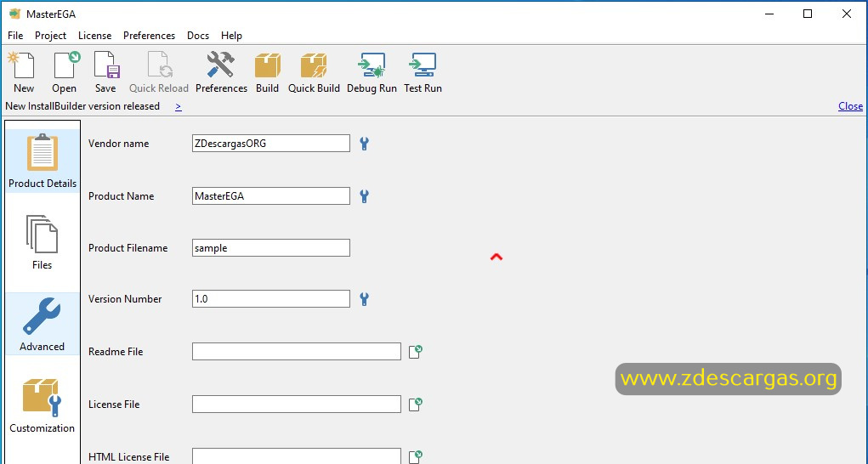Open Preferences from the hammer-and-wrench icon
Viewport: 868px width, 464px height.
click(221, 72)
